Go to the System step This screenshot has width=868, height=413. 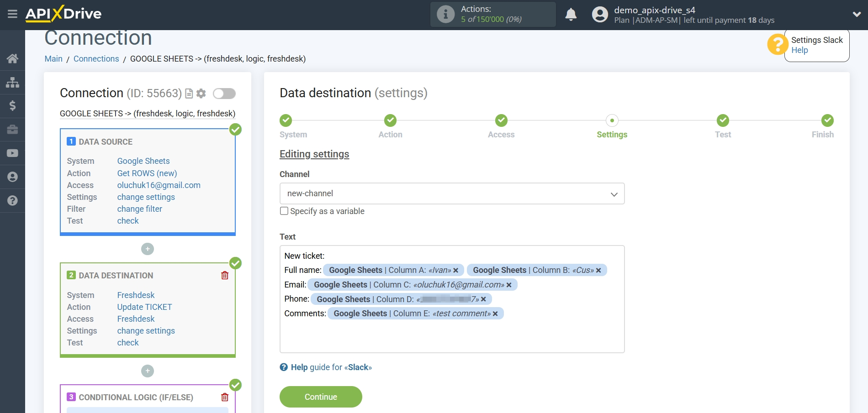click(x=286, y=120)
